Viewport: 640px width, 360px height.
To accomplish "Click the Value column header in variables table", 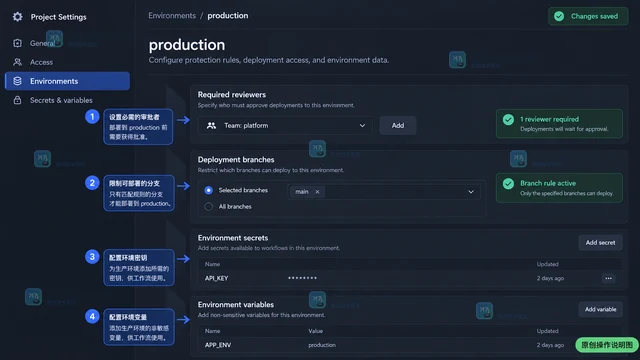I will (316, 331).
